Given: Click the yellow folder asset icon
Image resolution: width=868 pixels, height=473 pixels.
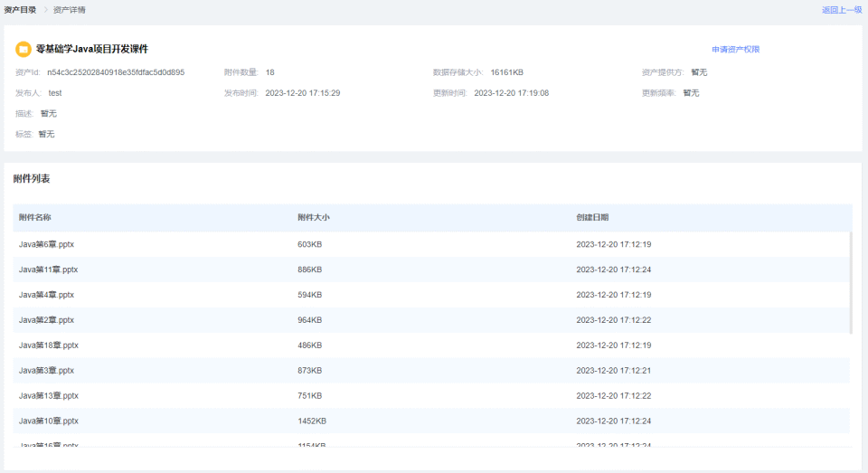Looking at the screenshot, I should [24, 50].
